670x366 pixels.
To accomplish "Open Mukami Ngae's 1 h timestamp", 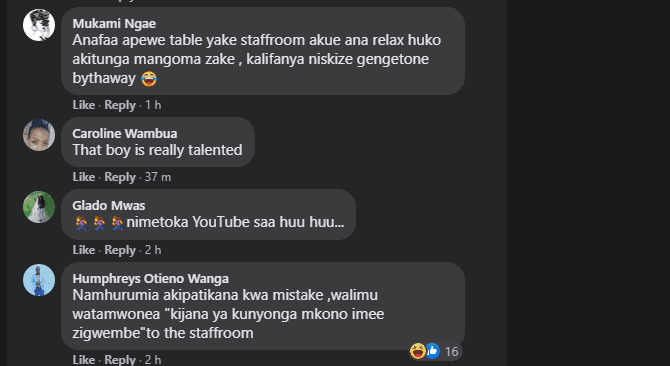I will click(153, 105).
